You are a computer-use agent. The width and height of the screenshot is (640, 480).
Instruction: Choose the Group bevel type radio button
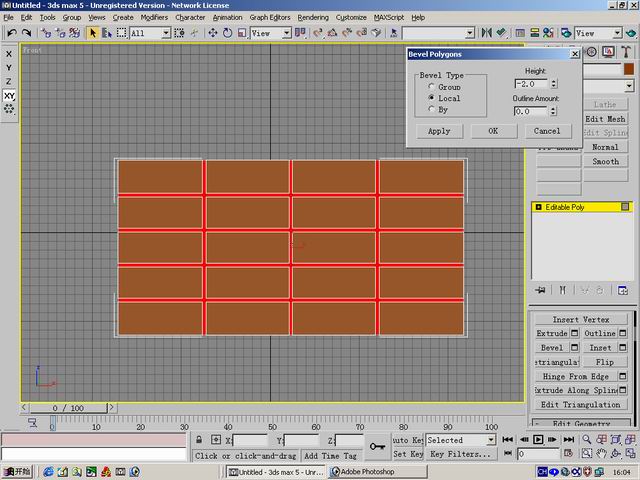432,87
